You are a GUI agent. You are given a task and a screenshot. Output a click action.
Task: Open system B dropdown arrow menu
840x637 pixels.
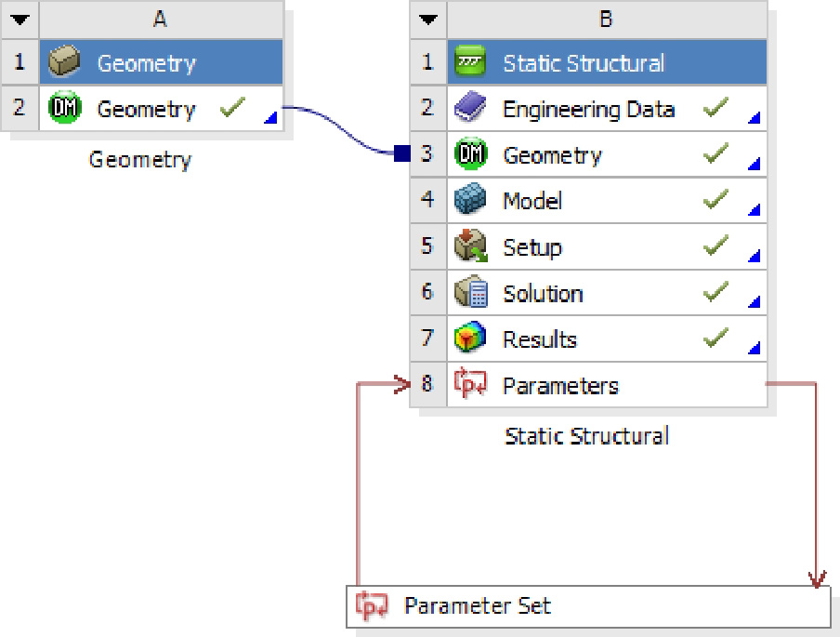[427, 20]
